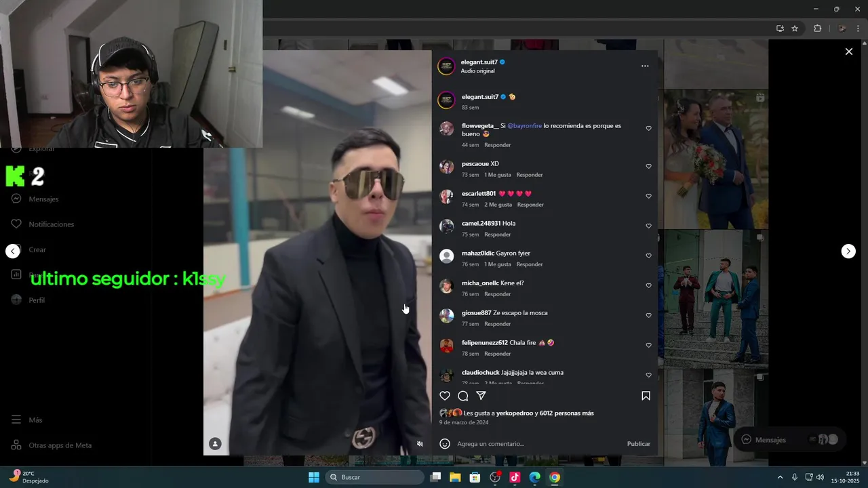Open the Chrome profile avatar

(842, 28)
